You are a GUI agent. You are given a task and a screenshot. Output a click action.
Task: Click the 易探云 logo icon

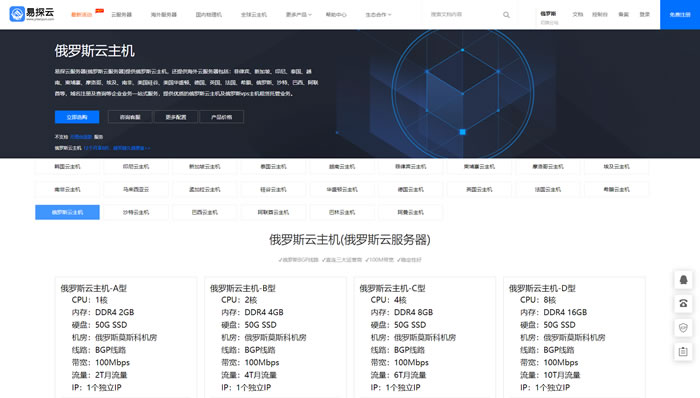[x=17, y=14]
